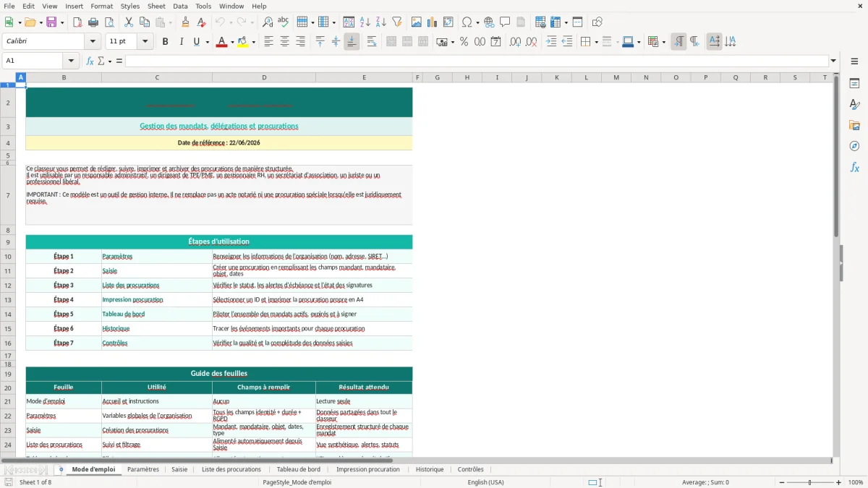Open the Save button dropdown arrow

(61, 22)
